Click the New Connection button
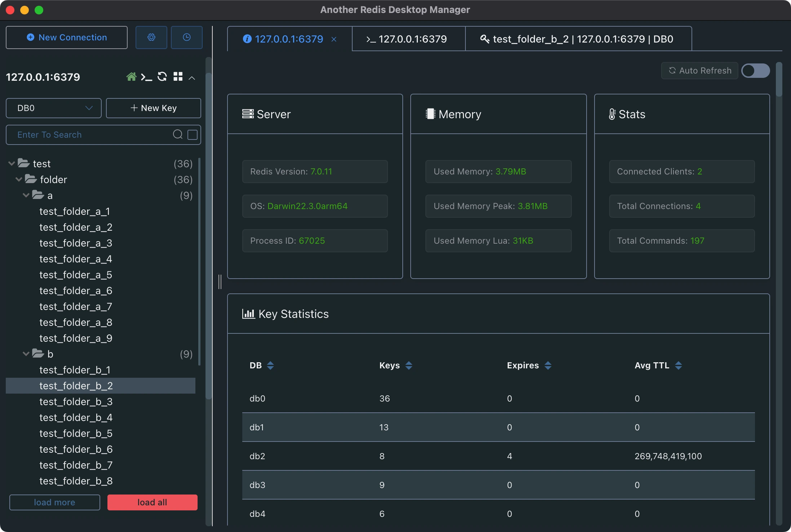This screenshot has width=791, height=532. 66,37
